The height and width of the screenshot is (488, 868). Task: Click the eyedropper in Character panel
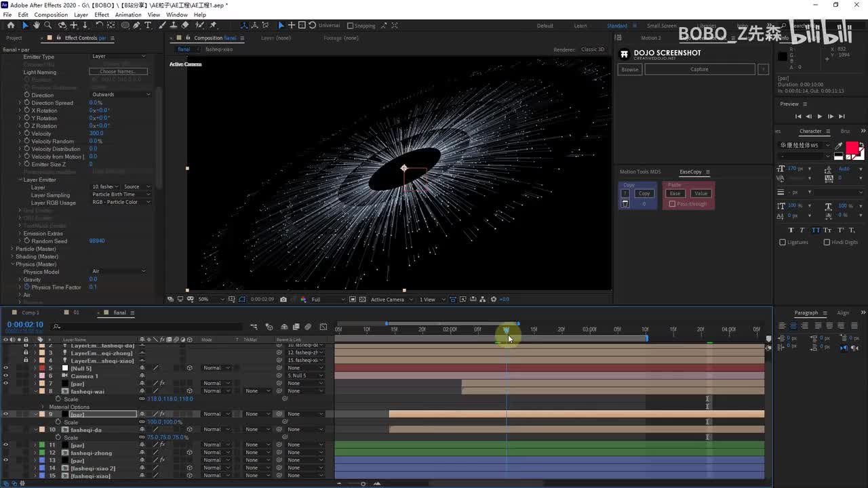click(x=838, y=145)
